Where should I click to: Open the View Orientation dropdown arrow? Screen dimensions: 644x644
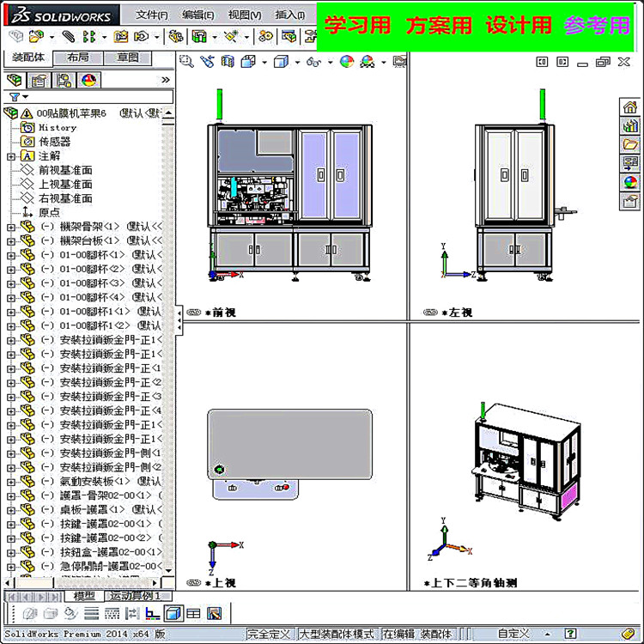[x=264, y=63]
